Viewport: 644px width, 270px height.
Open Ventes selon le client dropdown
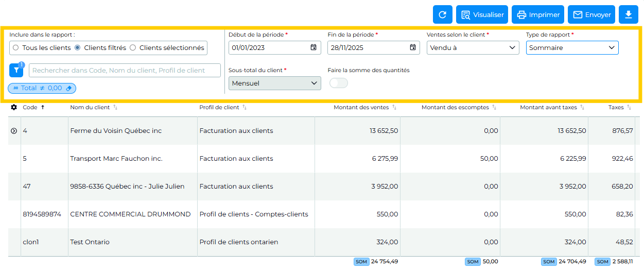tap(473, 48)
